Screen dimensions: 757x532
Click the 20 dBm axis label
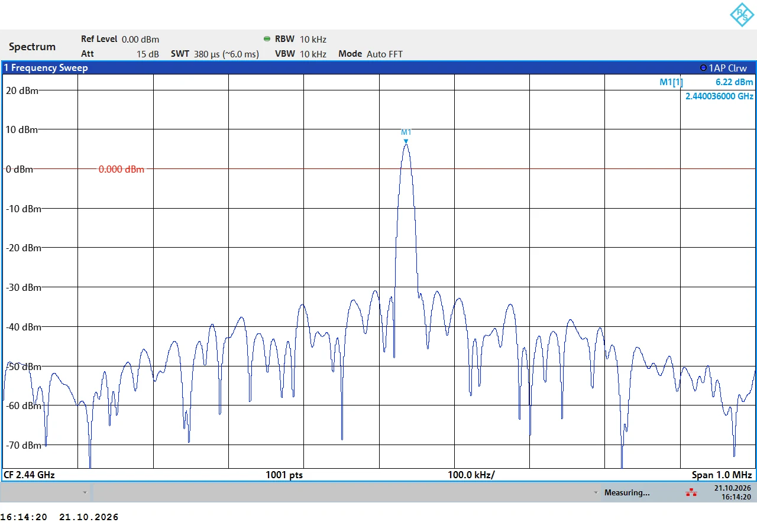point(22,90)
